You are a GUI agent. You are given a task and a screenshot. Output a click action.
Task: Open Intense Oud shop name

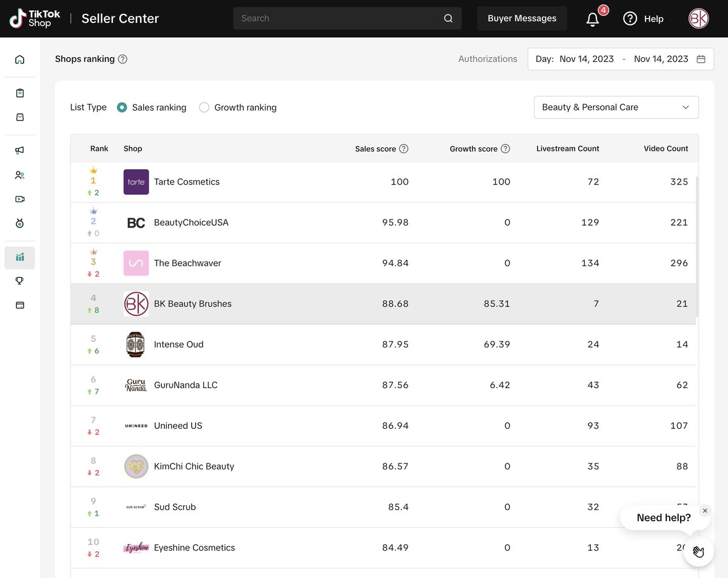179,344
